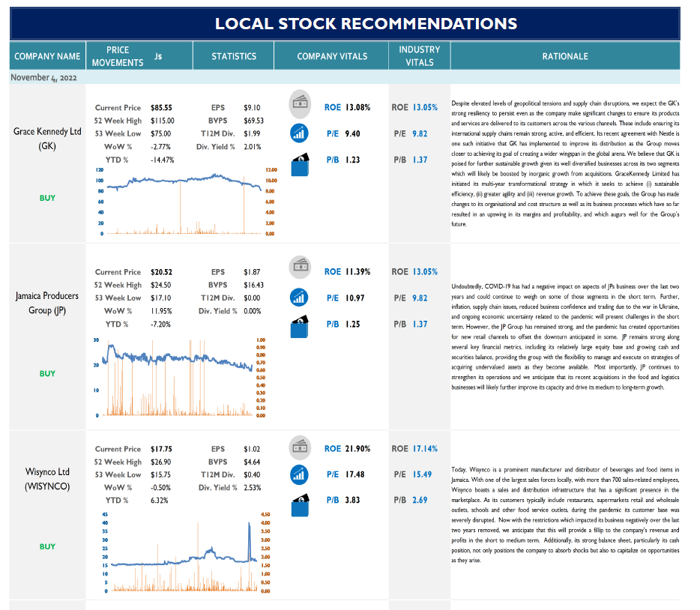This screenshot has height=610, width=700.
Task: Click the P/E bar chart icon for Grace Kennedy
Action: click(299, 133)
